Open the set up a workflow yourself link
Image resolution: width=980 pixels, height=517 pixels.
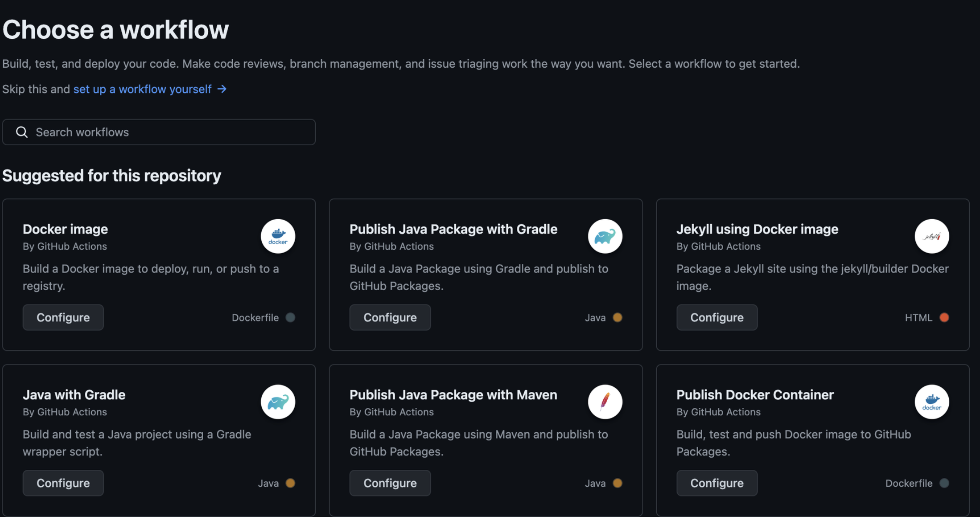(x=142, y=89)
